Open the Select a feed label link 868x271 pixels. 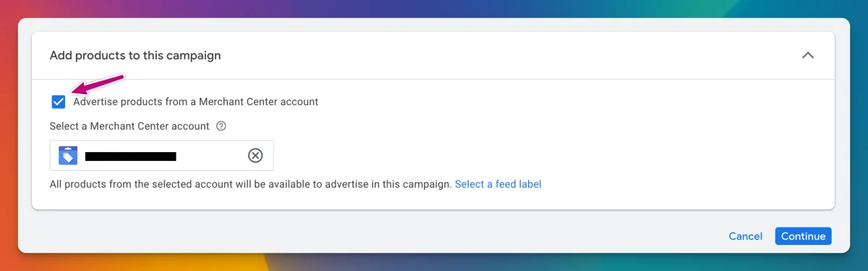(498, 184)
